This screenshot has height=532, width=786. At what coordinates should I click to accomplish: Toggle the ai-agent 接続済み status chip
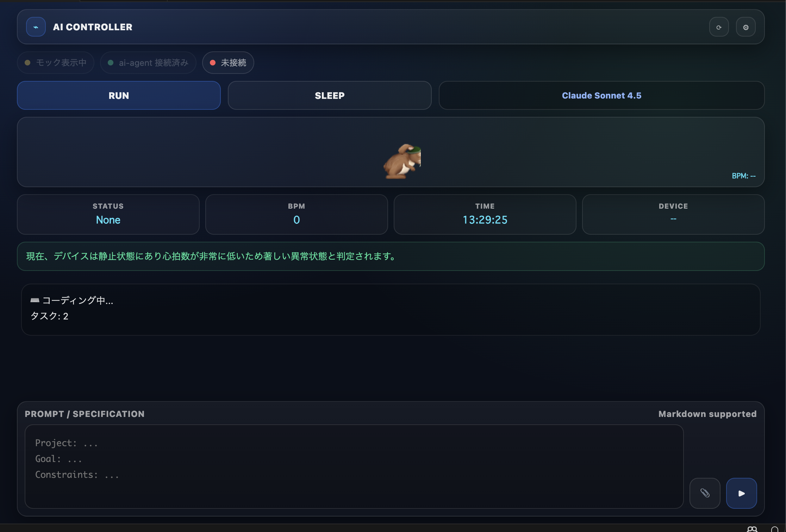(x=148, y=63)
